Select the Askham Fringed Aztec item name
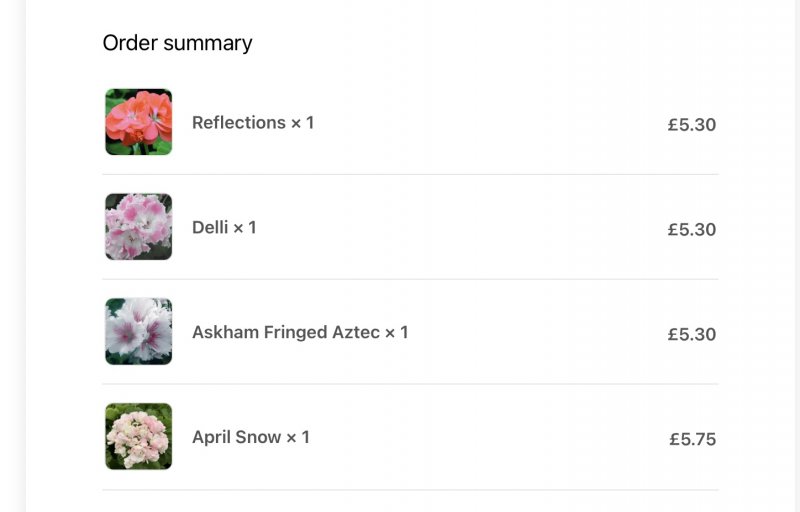The height and width of the screenshot is (512, 800). [286, 333]
